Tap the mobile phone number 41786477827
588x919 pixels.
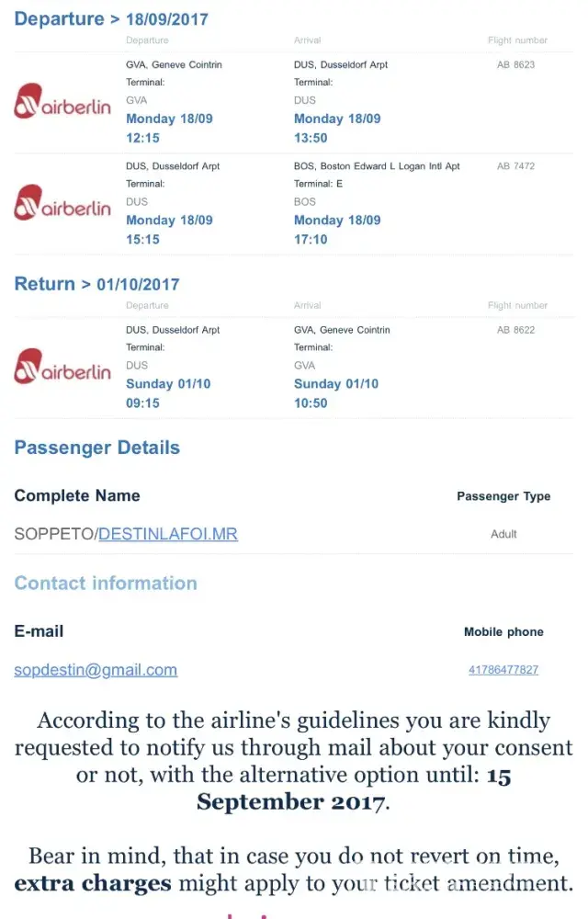click(x=503, y=670)
